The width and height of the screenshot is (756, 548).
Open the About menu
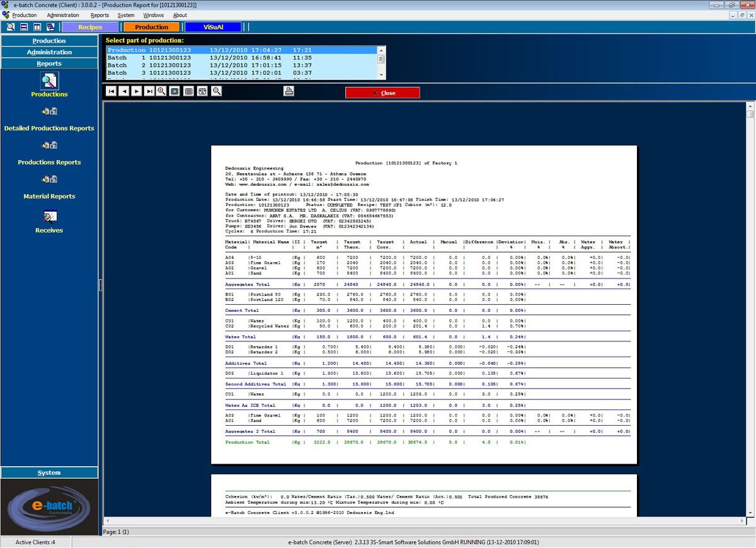(x=180, y=15)
